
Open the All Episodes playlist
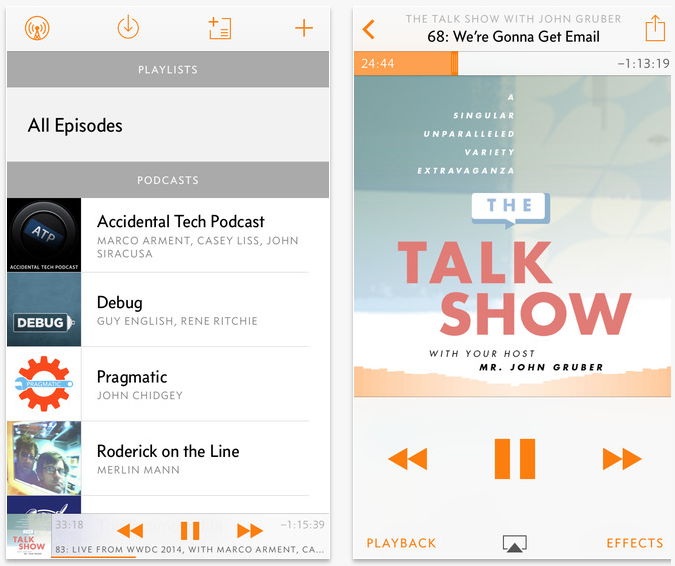(168, 125)
